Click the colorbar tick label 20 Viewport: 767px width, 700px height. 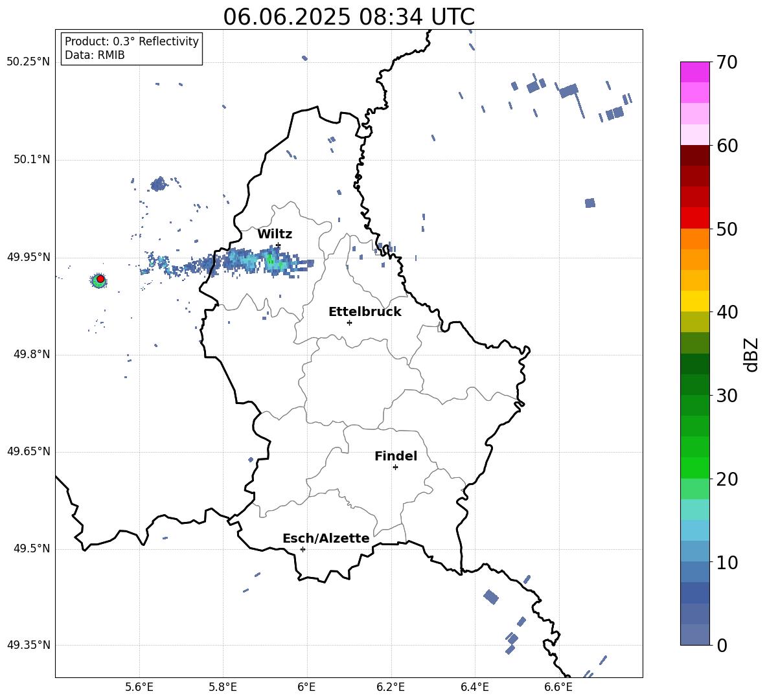click(726, 479)
